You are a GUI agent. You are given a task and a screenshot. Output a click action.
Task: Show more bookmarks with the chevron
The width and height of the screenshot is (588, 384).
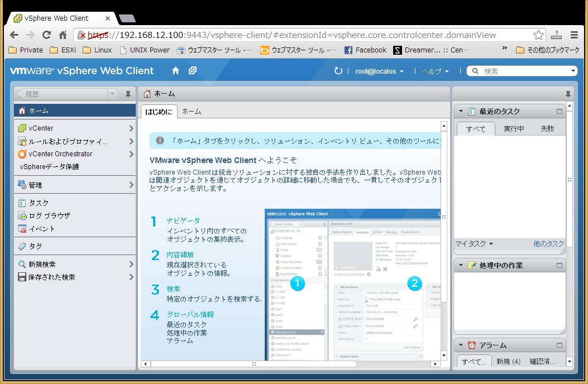tap(504, 48)
